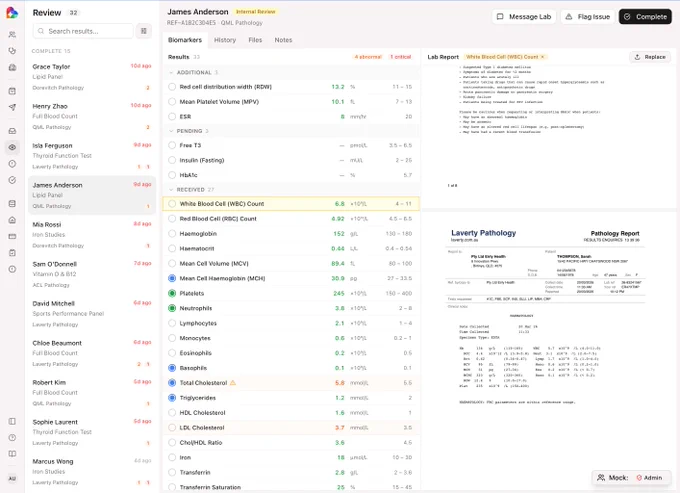Click the Complete button
The width and height of the screenshot is (680, 493).
(x=645, y=17)
